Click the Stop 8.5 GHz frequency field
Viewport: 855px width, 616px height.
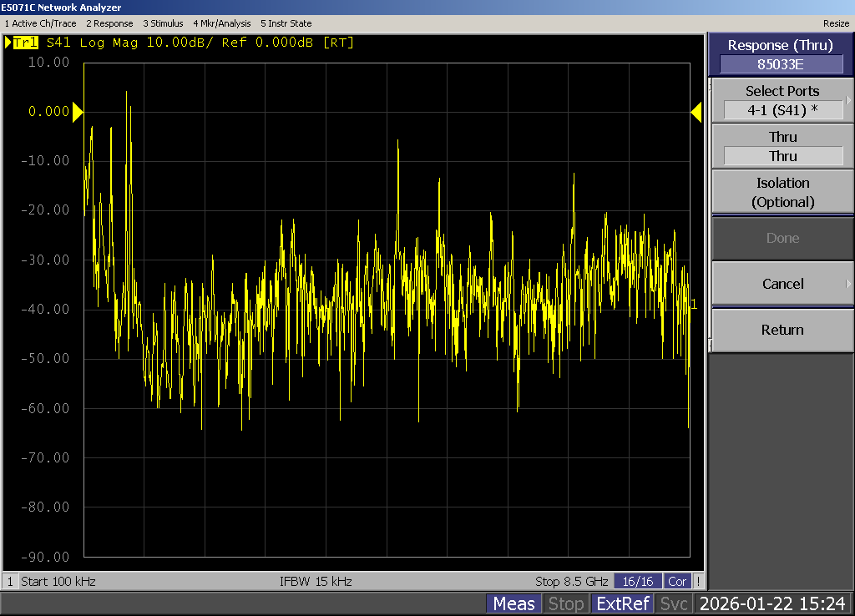pyautogui.click(x=571, y=581)
